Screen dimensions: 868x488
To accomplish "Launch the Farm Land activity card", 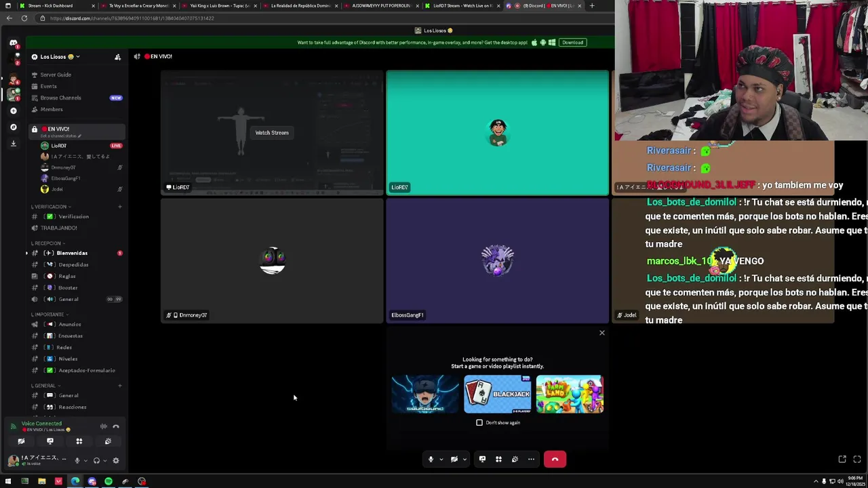I will (x=570, y=394).
